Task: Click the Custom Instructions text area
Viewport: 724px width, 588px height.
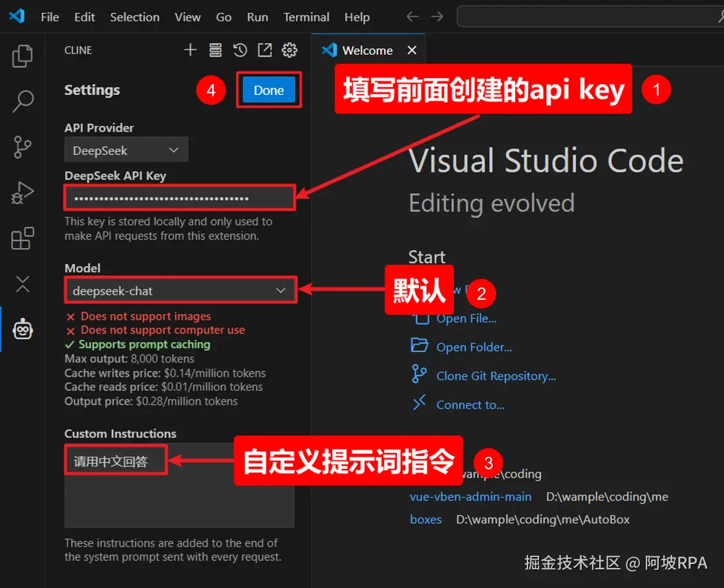Action: (x=179, y=486)
